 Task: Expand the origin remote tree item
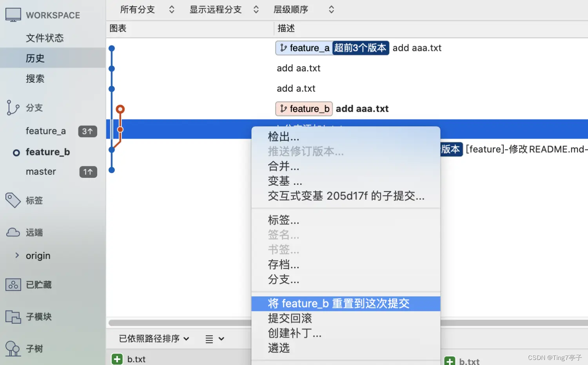click(17, 255)
